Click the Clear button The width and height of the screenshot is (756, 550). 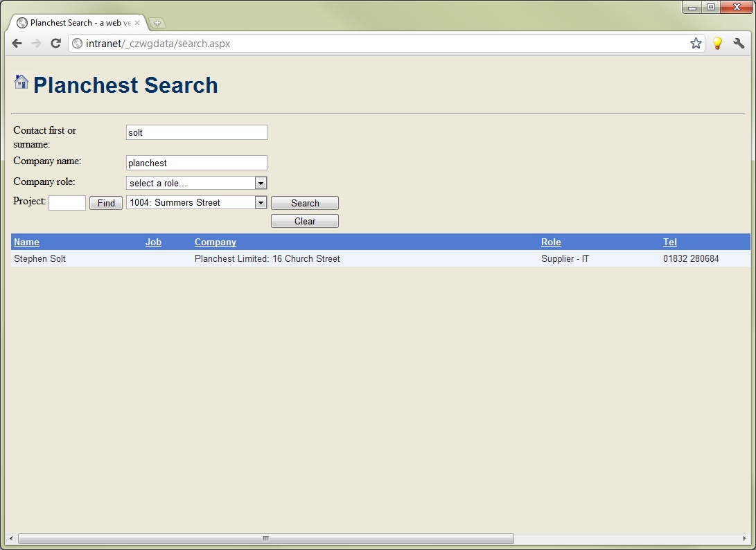305,221
